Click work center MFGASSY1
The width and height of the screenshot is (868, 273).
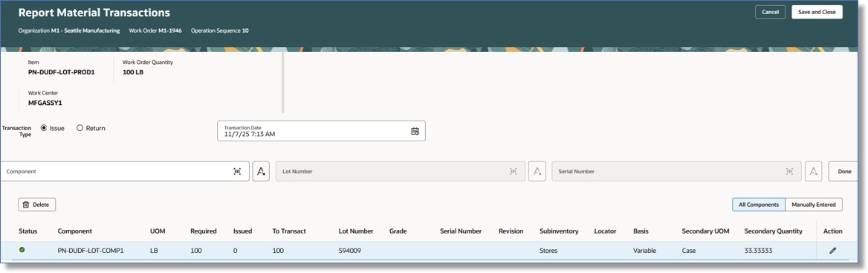(x=45, y=103)
